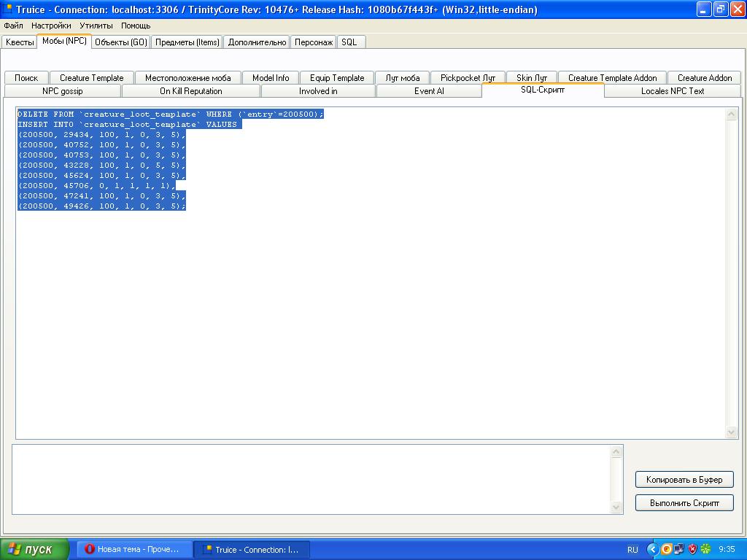Click the DELETE FROM line in script
The width and height of the screenshot is (747, 560).
171,114
